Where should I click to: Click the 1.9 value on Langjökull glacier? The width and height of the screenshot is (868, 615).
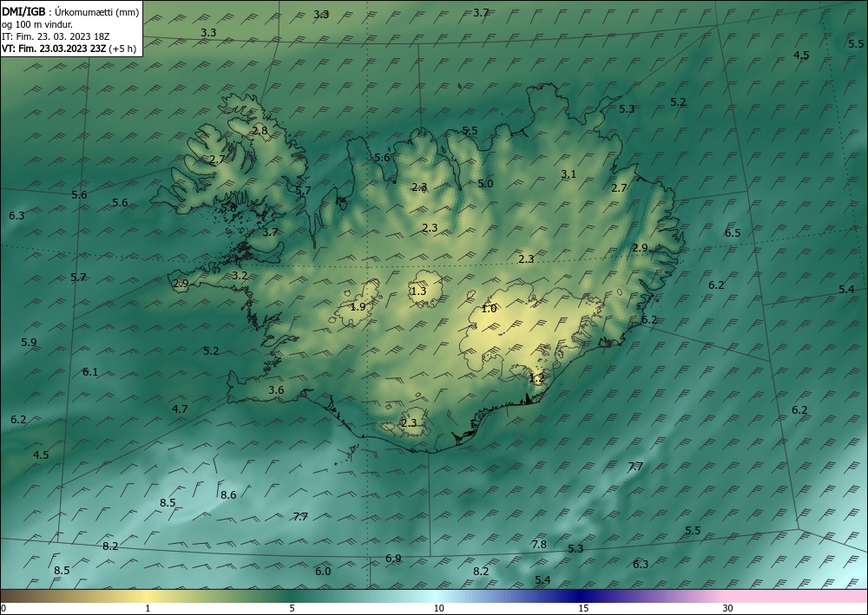click(358, 306)
